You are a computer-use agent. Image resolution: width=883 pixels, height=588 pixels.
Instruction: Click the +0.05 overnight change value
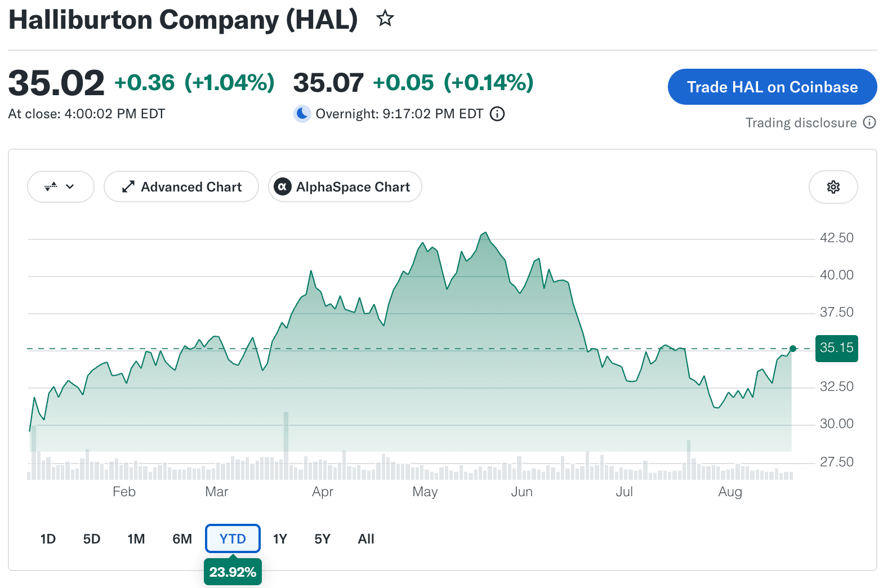coord(403,83)
